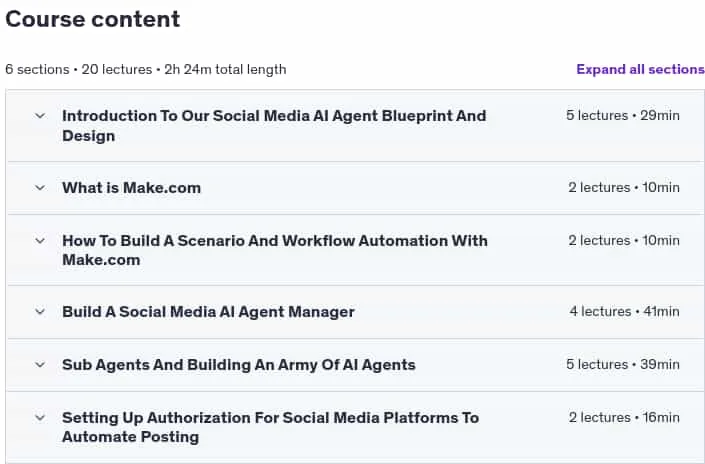Screen dimensions: 705x464
Task: Open How To Build A Scenario section title
Action: pyautogui.click(x=275, y=250)
